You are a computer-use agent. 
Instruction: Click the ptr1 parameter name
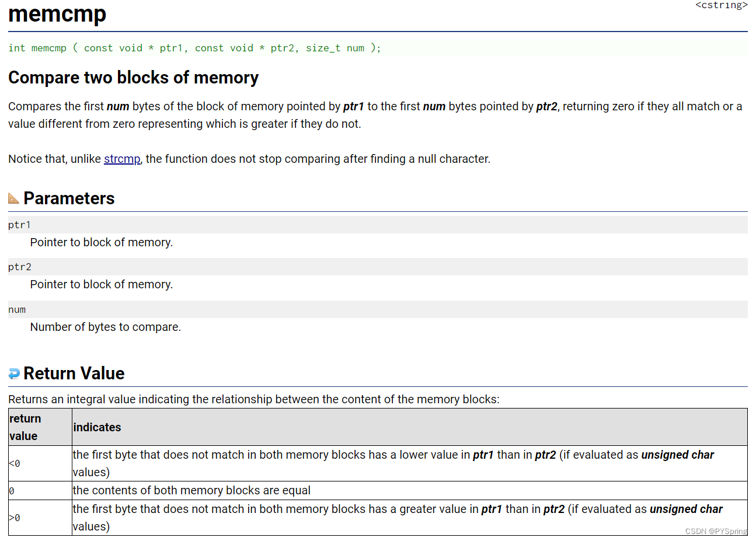pos(19,225)
